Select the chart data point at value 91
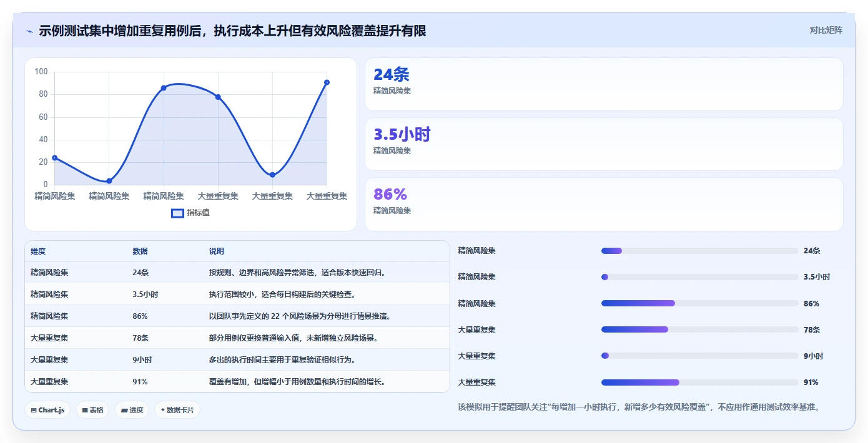The height and width of the screenshot is (443, 868). 327,82
